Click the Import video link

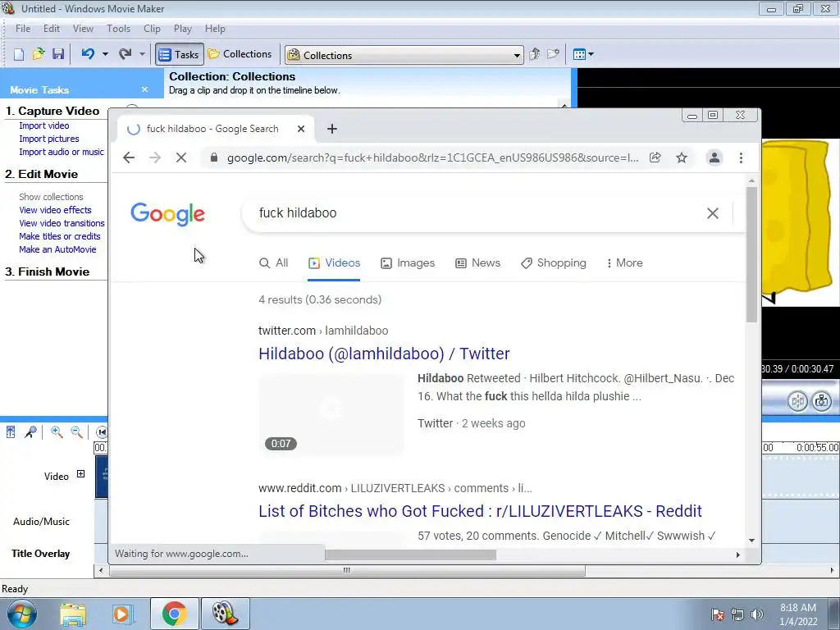pos(44,126)
